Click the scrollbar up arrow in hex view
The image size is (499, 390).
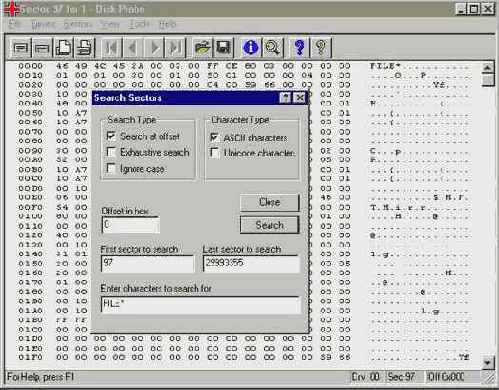coord(488,68)
